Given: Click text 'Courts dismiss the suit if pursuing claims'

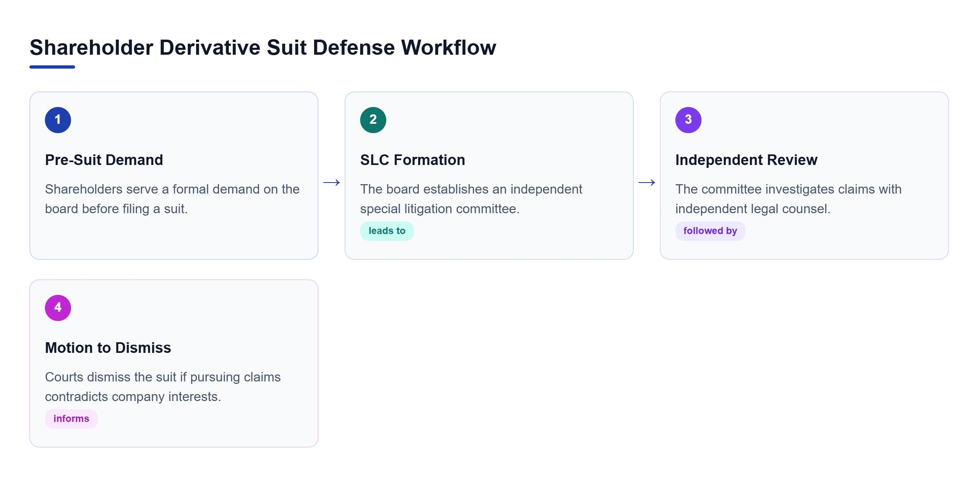Looking at the screenshot, I should pyautogui.click(x=163, y=377).
